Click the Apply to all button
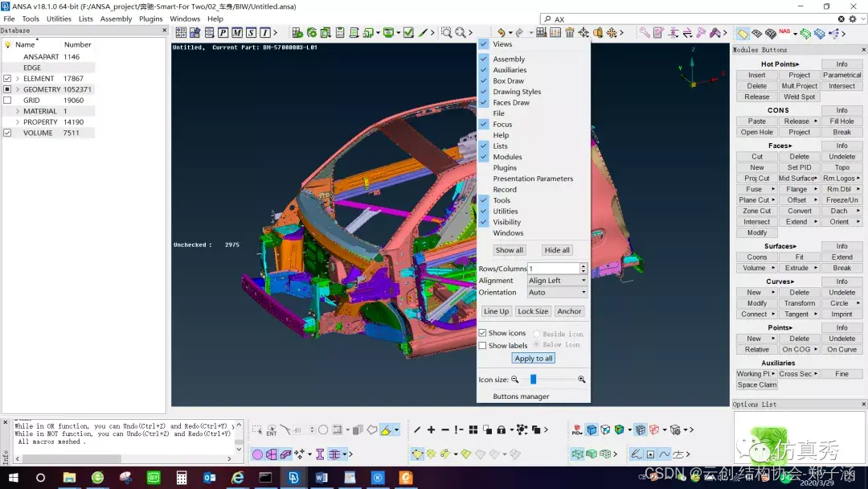 click(533, 358)
